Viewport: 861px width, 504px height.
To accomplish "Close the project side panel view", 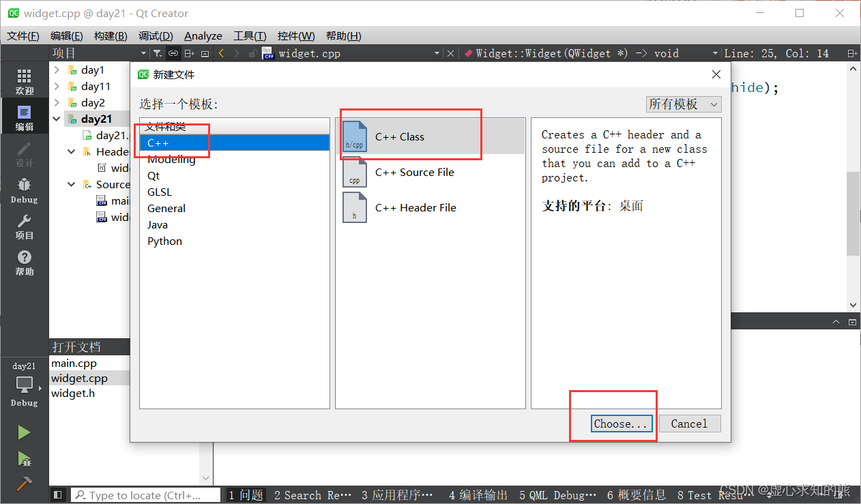I will coord(205,53).
